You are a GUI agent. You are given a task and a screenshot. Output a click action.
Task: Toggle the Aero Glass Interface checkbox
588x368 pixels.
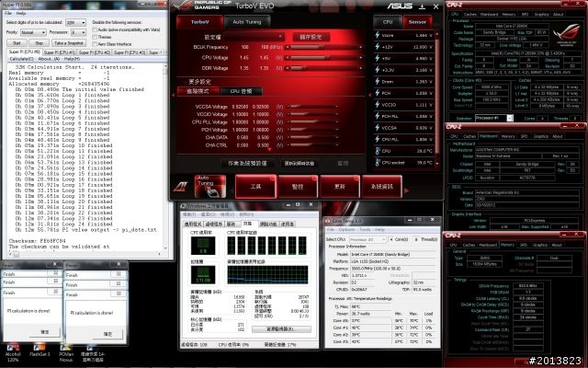[x=96, y=44]
